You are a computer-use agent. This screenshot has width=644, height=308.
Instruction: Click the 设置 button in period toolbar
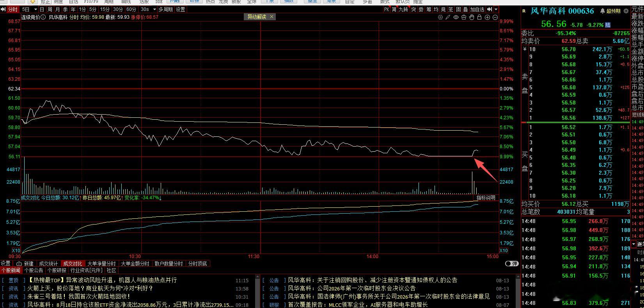180,9
